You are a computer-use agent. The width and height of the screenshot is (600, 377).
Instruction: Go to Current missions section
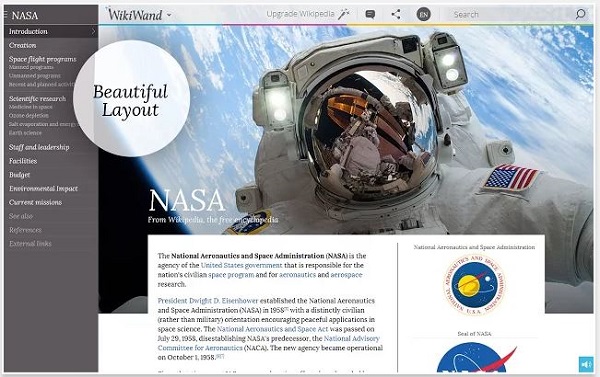coord(35,202)
